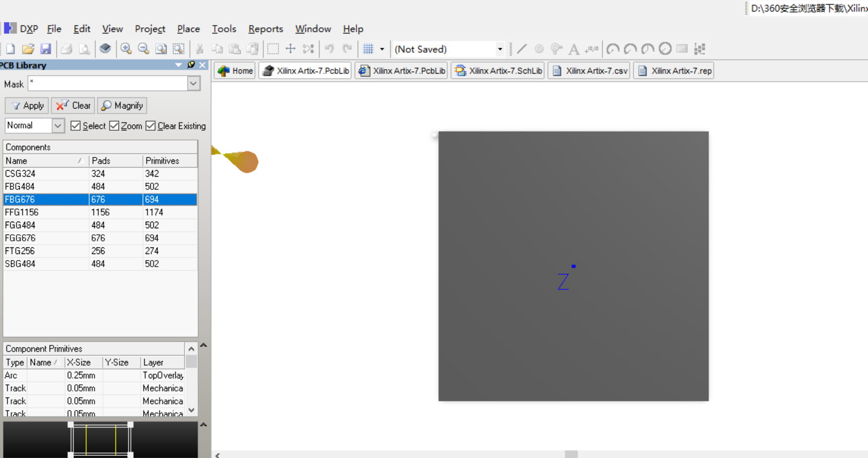Switch to the Home tab
The image size is (868, 458).
point(235,71)
